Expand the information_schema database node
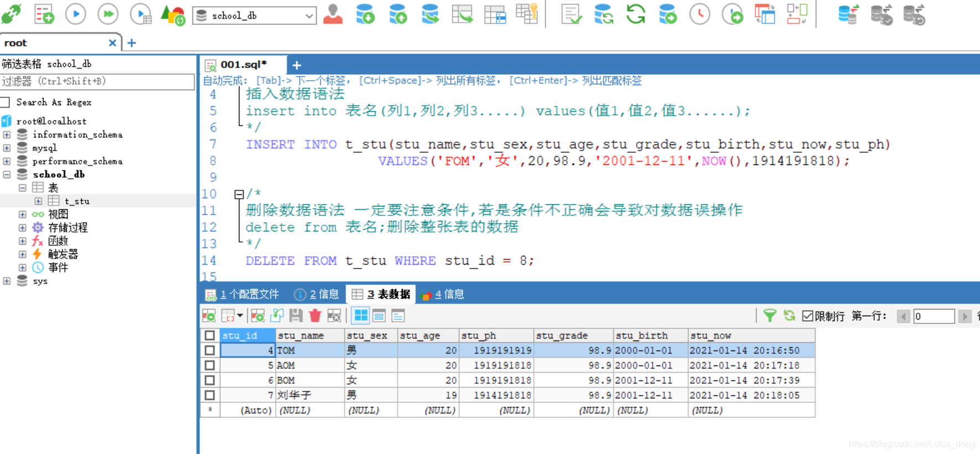This screenshot has height=454, width=980. (x=7, y=135)
